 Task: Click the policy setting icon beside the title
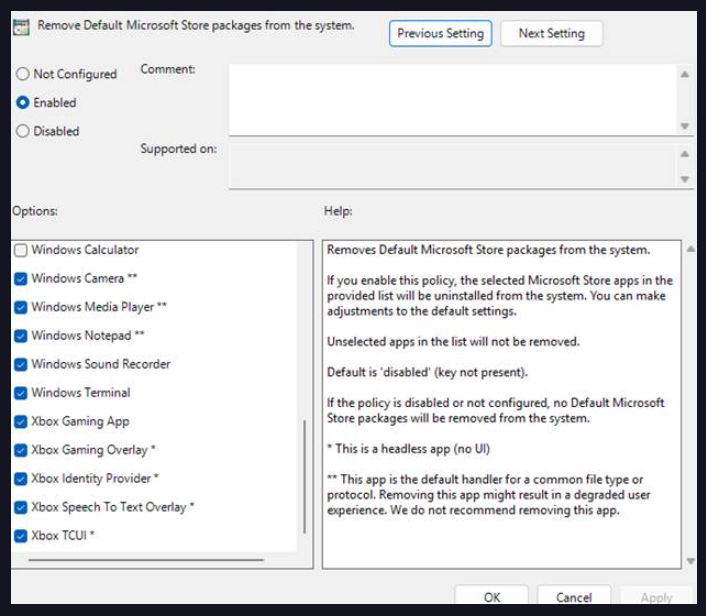pyautogui.click(x=21, y=27)
